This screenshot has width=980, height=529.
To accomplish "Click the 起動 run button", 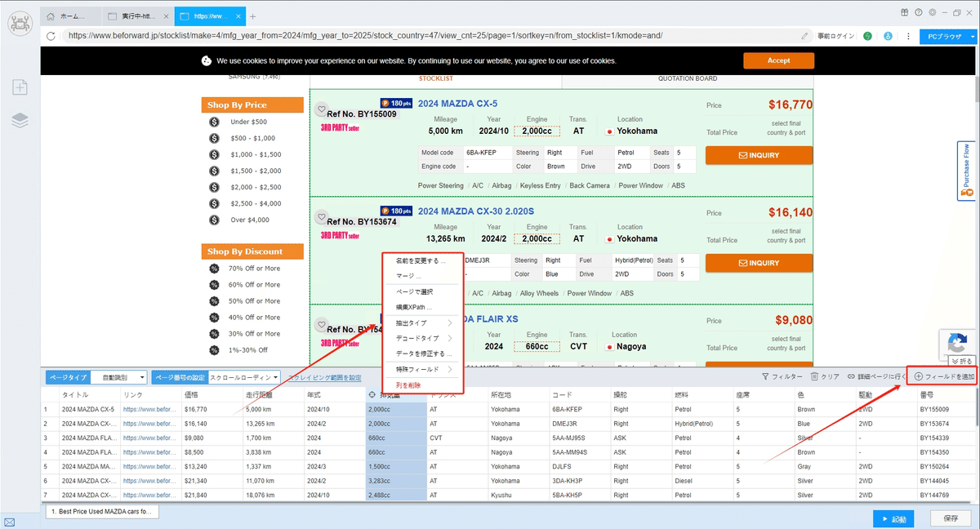I will pyautogui.click(x=893, y=518).
